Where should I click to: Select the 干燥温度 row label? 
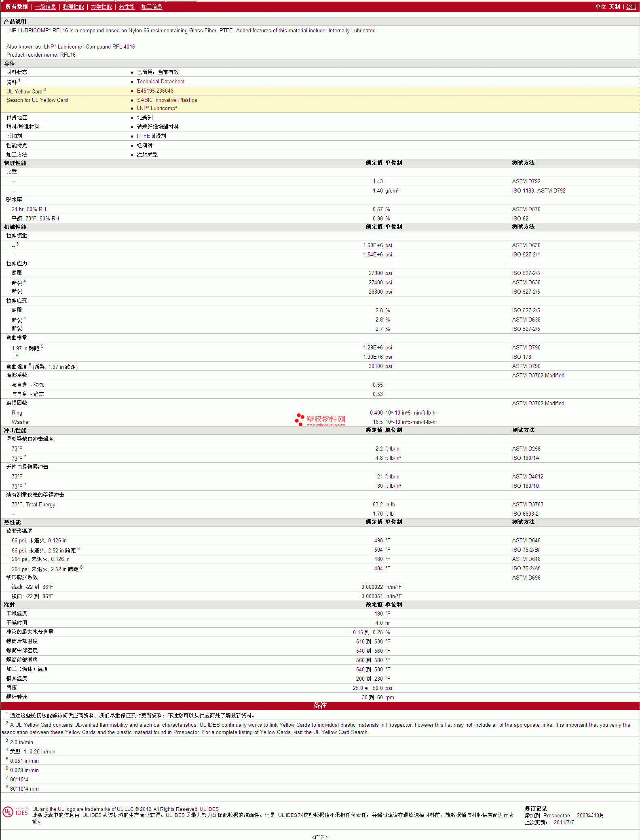tap(17, 614)
